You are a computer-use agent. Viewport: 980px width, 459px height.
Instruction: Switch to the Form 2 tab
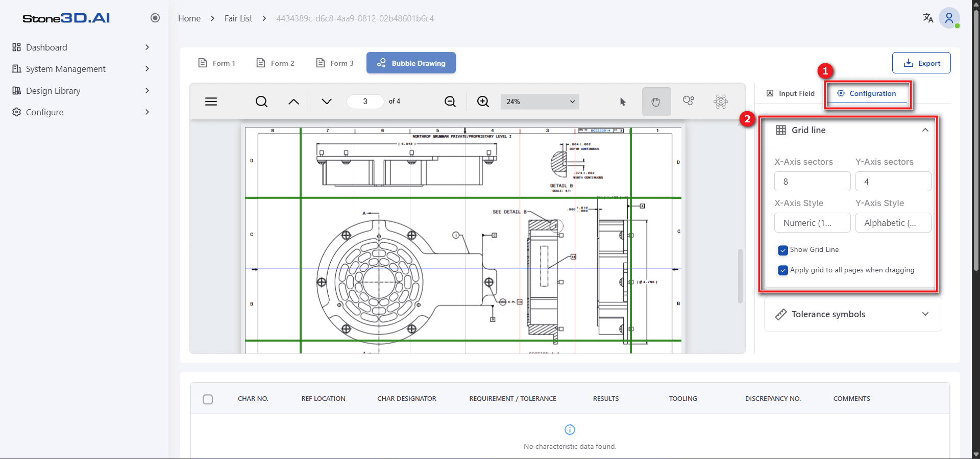click(x=276, y=63)
